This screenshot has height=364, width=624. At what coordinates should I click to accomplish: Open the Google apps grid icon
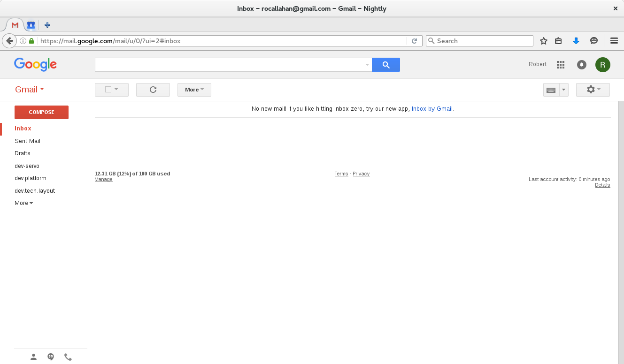(560, 65)
